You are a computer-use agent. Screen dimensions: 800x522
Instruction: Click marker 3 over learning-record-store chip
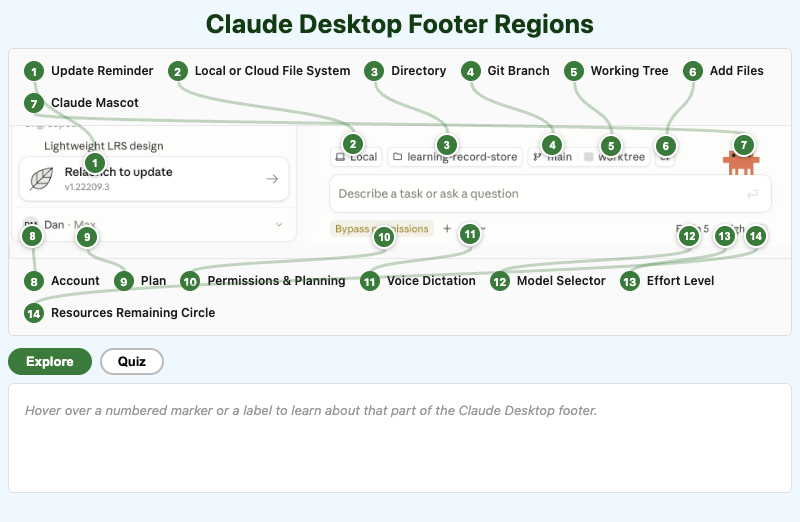(447, 145)
